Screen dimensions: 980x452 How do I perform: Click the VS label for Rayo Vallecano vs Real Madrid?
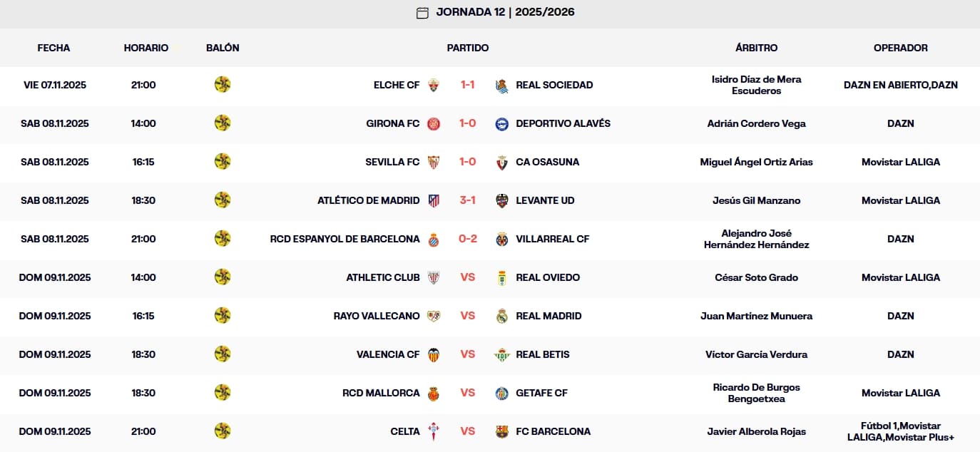467,316
